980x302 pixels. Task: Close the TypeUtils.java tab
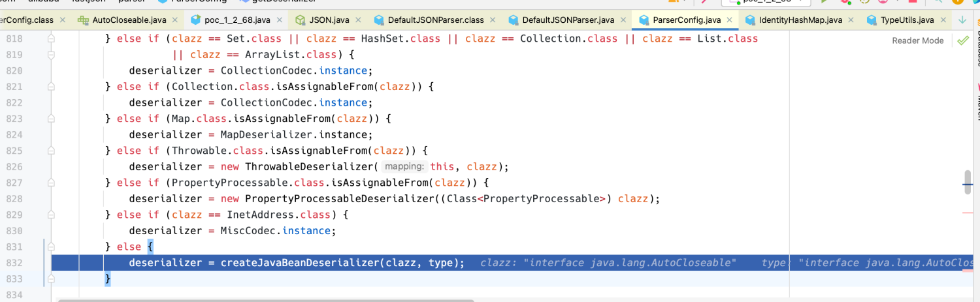click(943, 20)
